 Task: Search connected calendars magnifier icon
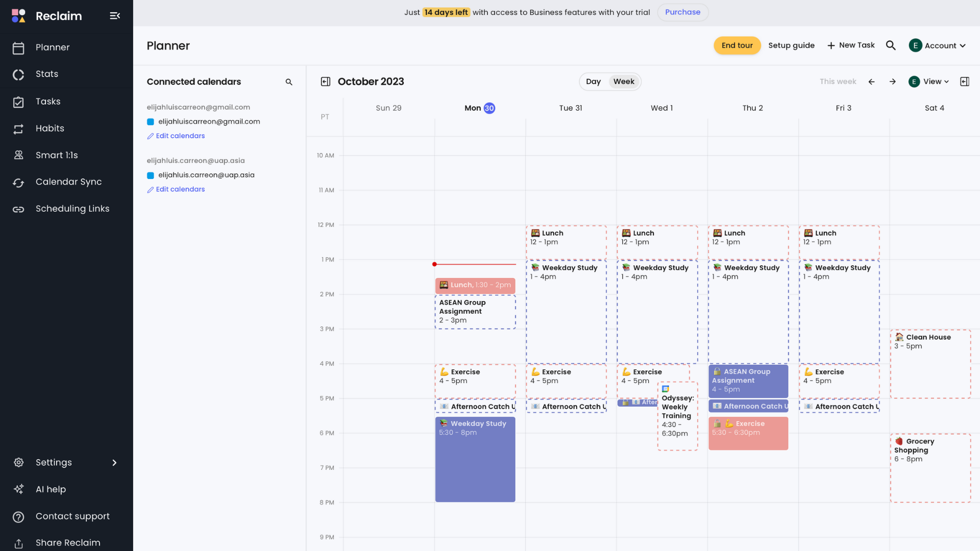point(289,82)
